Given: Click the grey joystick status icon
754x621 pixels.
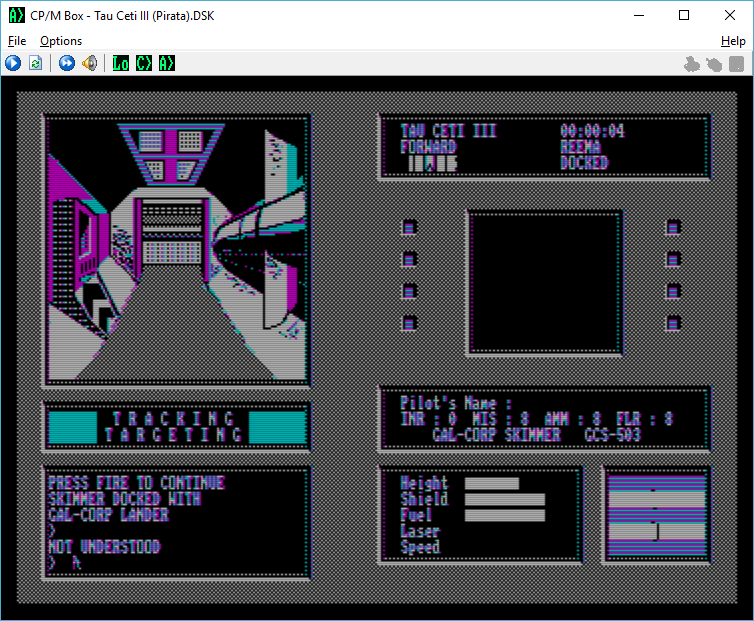Looking at the screenshot, I should pyautogui.click(x=692, y=64).
